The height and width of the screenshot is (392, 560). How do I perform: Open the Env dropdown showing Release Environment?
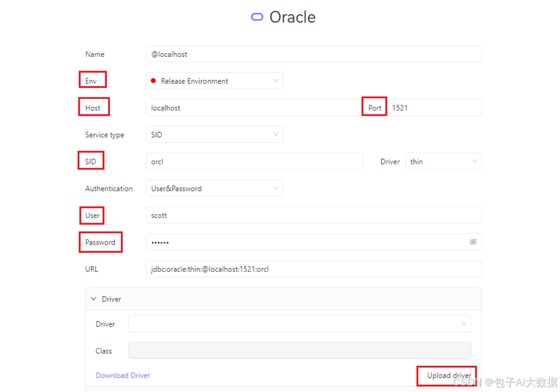click(215, 81)
